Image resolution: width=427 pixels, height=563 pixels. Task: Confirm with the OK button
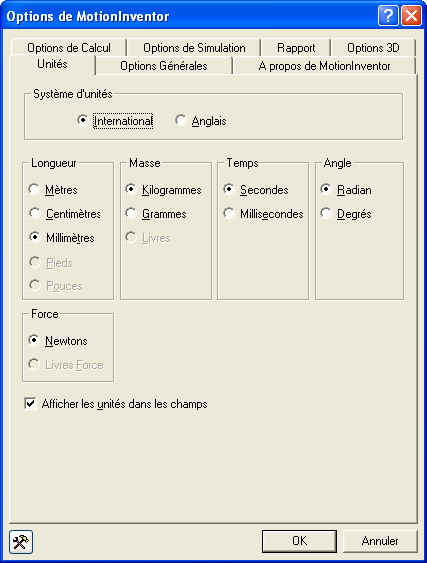point(299,541)
